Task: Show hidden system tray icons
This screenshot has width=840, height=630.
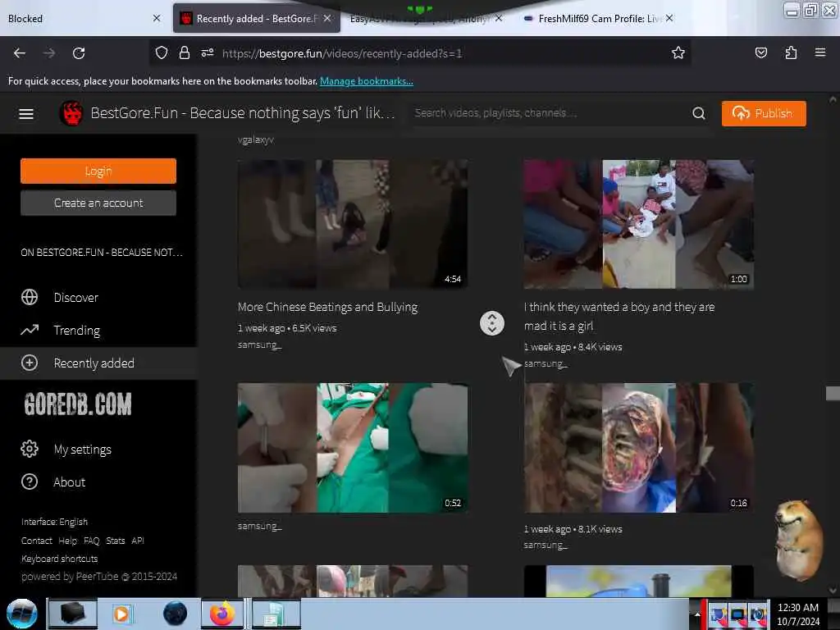Action: click(697, 614)
